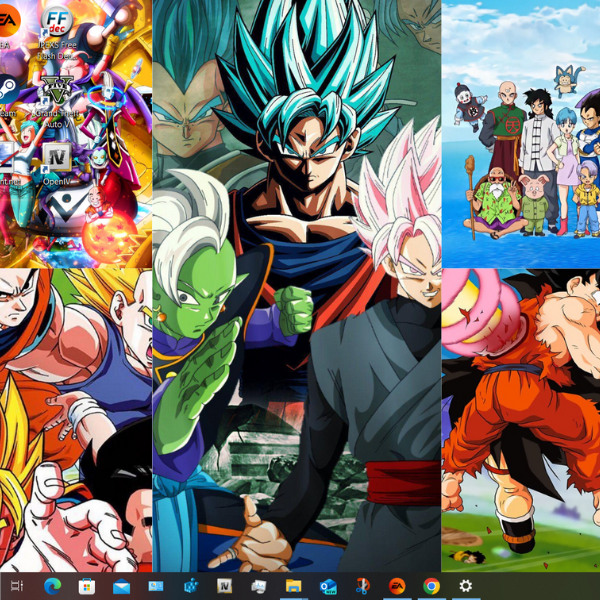Open OpenIV from the taskbar
Image resolution: width=600 pixels, height=600 pixels.
point(225,586)
